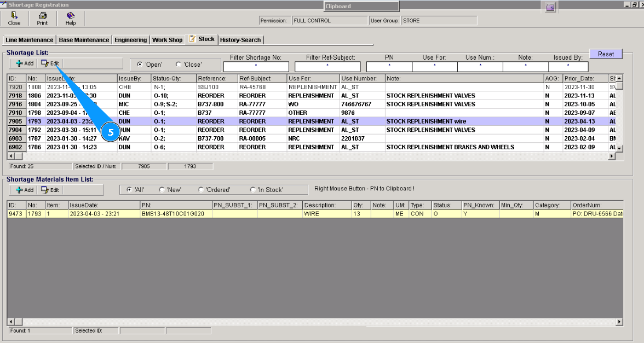The image size is (644, 343).
Task: Edit the selected shortage in Shortage List
Action: (50, 63)
